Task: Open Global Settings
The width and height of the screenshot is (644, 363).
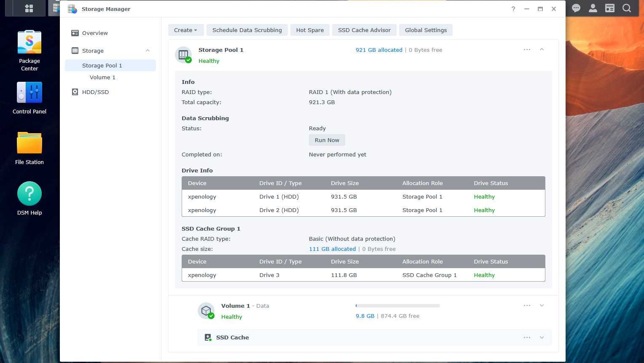Action: 426,30
